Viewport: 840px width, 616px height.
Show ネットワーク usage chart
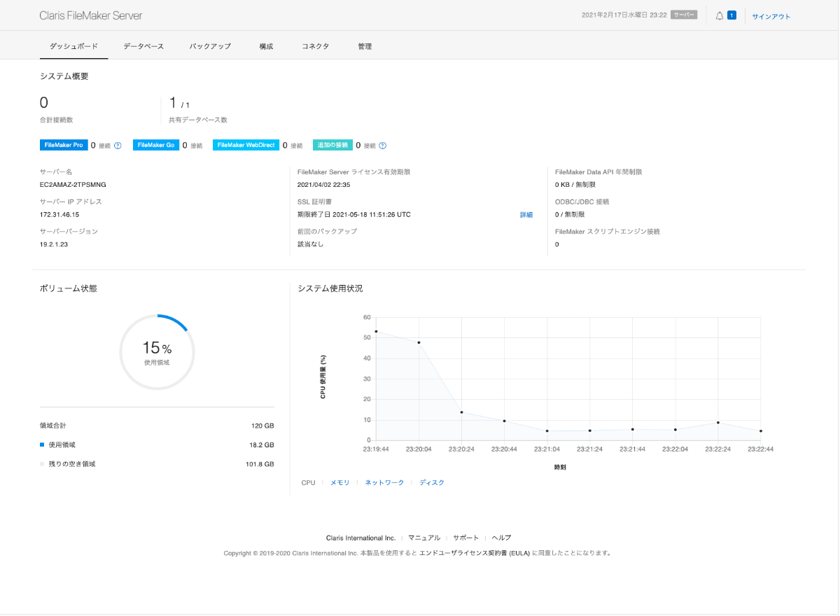(384, 483)
